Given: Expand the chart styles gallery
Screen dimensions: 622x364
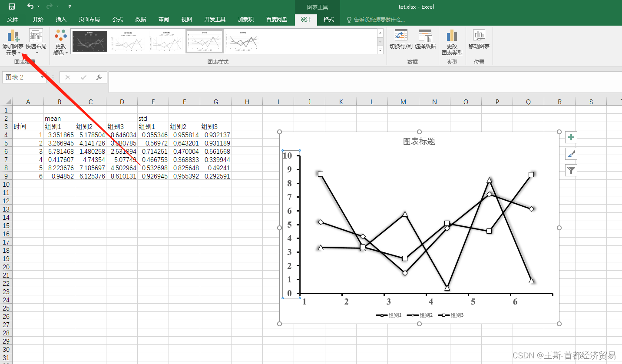Looking at the screenshot, I should (380, 50).
